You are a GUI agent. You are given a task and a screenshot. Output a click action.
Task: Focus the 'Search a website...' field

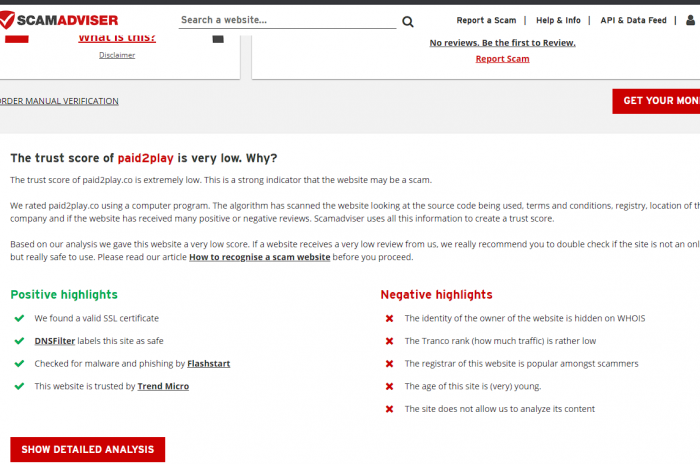coord(285,20)
